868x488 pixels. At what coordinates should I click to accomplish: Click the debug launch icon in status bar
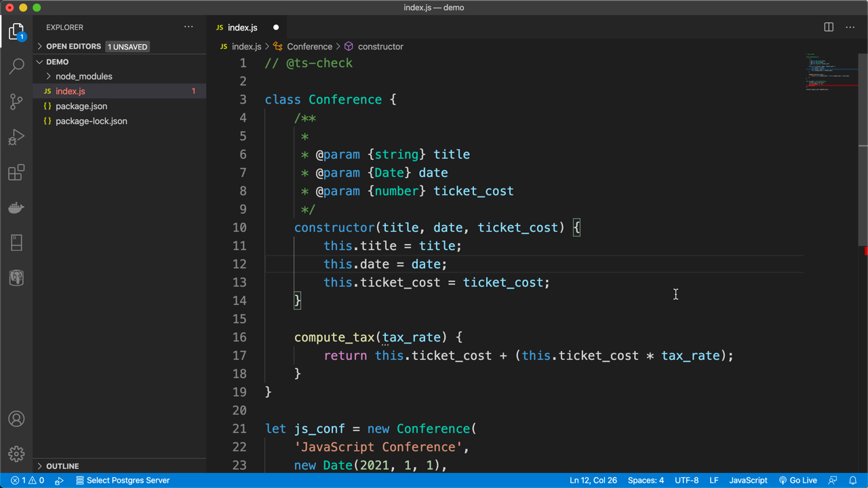pyautogui.click(x=60, y=480)
